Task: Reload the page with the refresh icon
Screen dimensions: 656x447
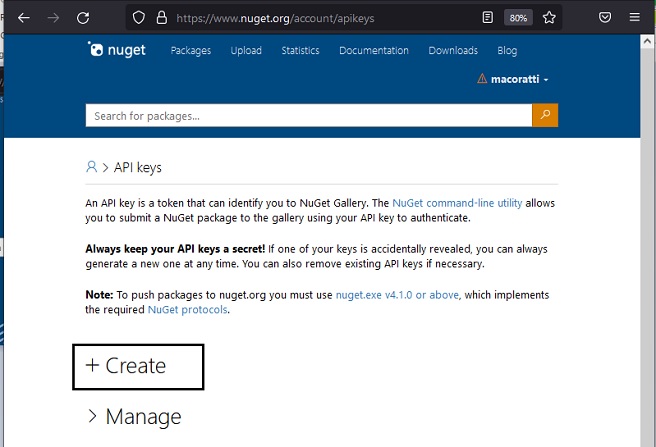Action: [83, 18]
